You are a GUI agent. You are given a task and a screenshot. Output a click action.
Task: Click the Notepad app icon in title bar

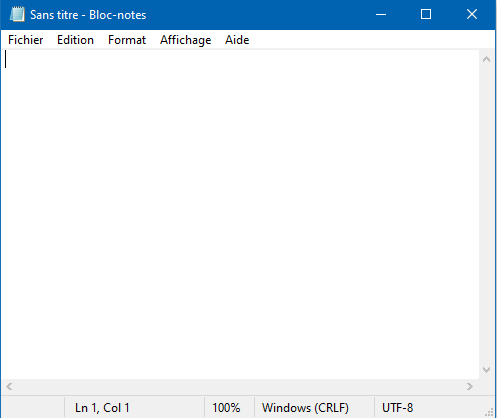click(x=17, y=15)
